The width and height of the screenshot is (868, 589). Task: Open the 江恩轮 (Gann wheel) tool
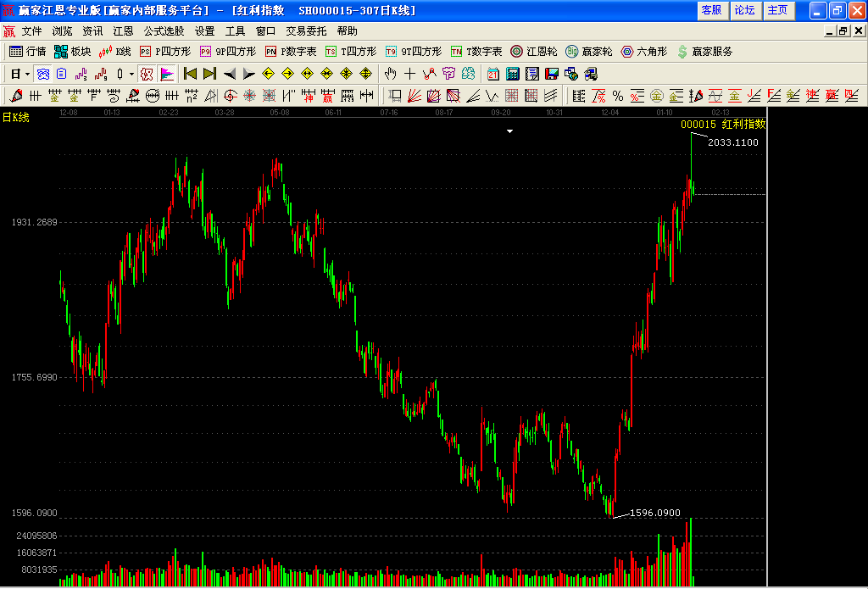[x=534, y=52]
